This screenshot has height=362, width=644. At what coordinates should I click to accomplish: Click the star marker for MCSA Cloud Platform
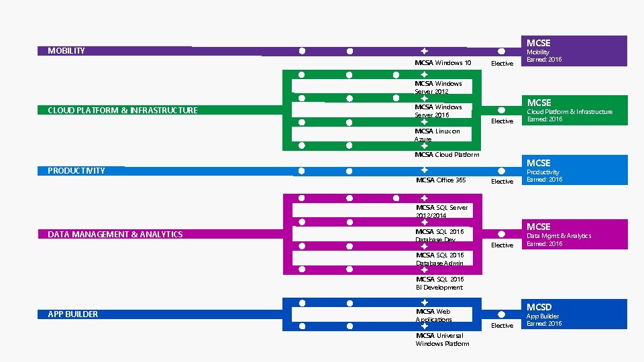(x=424, y=145)
